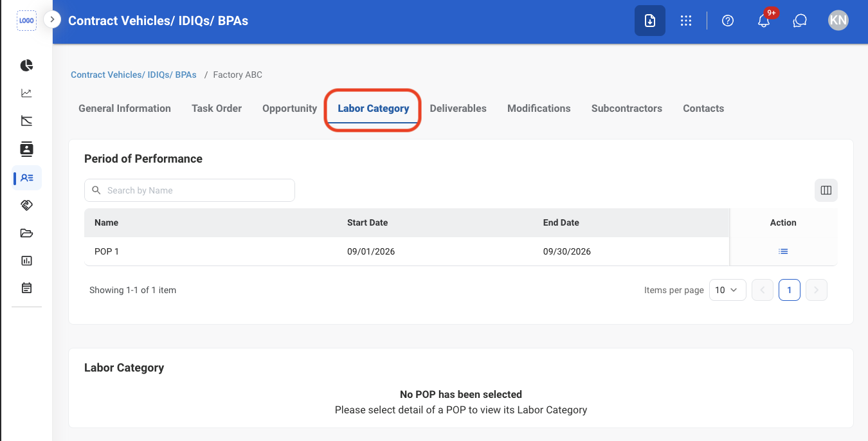Click the Search by Name field
Viewport: 868px width, 441px height.
point(190,190)
